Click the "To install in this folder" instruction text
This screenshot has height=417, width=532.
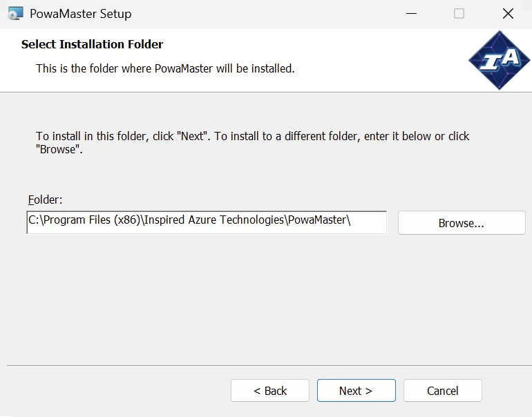pos(252,143)
